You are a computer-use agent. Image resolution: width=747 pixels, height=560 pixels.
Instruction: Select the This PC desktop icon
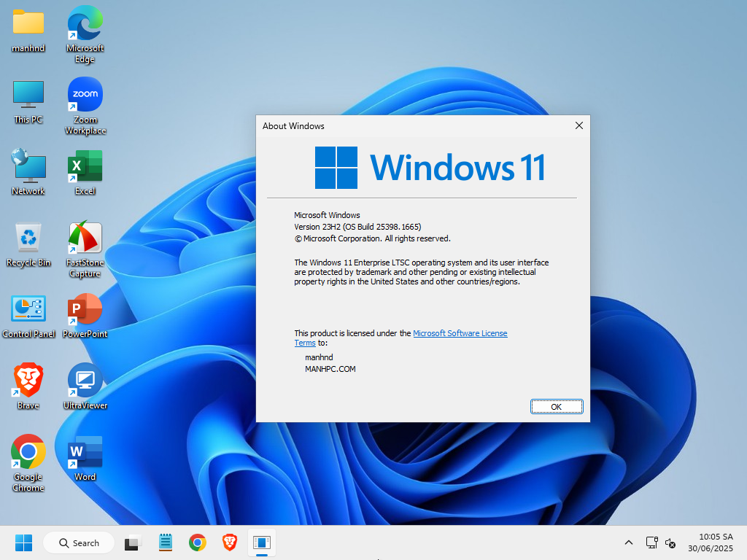point(28,96)
